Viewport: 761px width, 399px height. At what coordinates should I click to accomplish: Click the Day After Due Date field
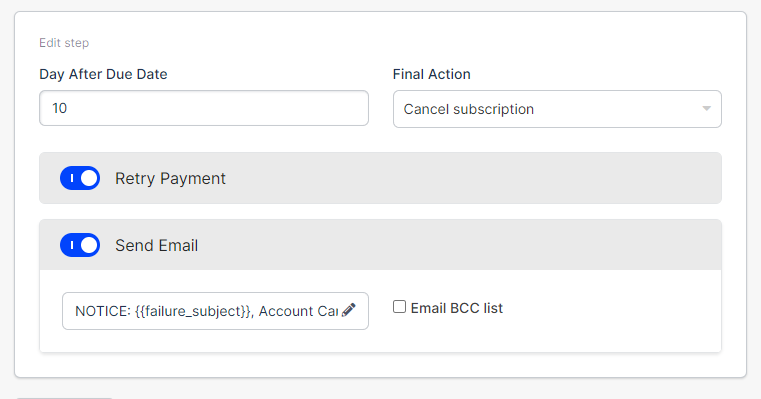[x=204, y=108]
